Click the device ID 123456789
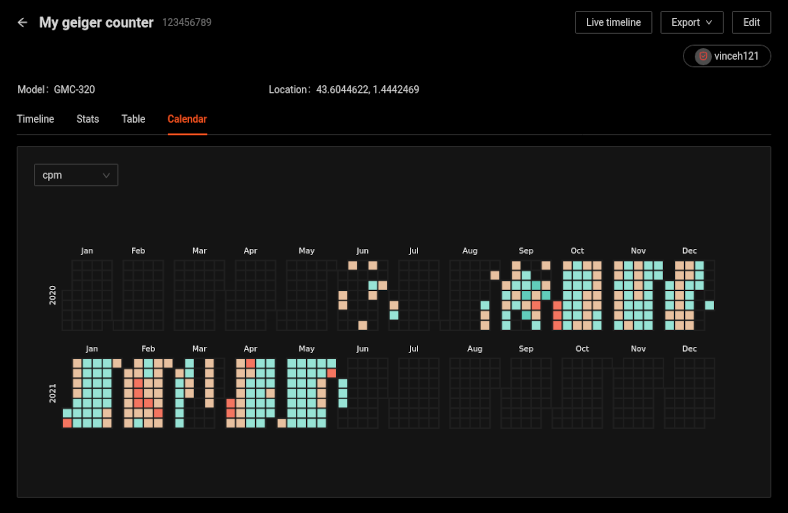Viewport: 788px width, 513px height. coord(186,22)
